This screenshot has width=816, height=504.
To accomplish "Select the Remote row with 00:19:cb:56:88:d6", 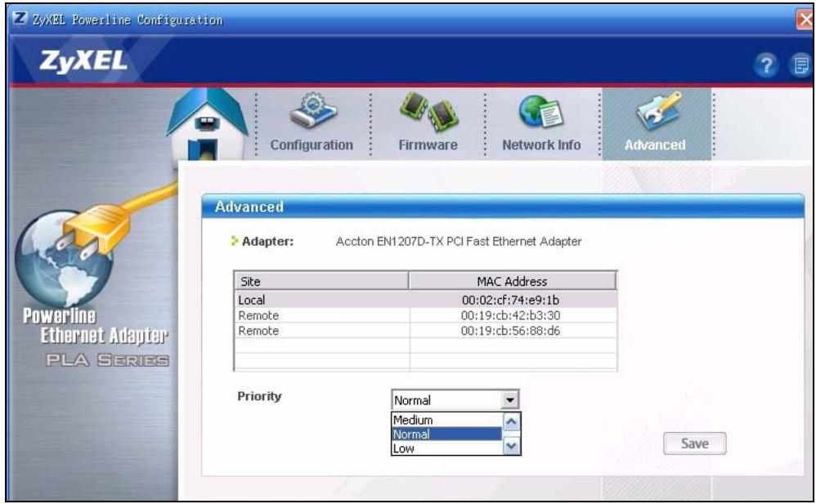I will tap(425, 330).
